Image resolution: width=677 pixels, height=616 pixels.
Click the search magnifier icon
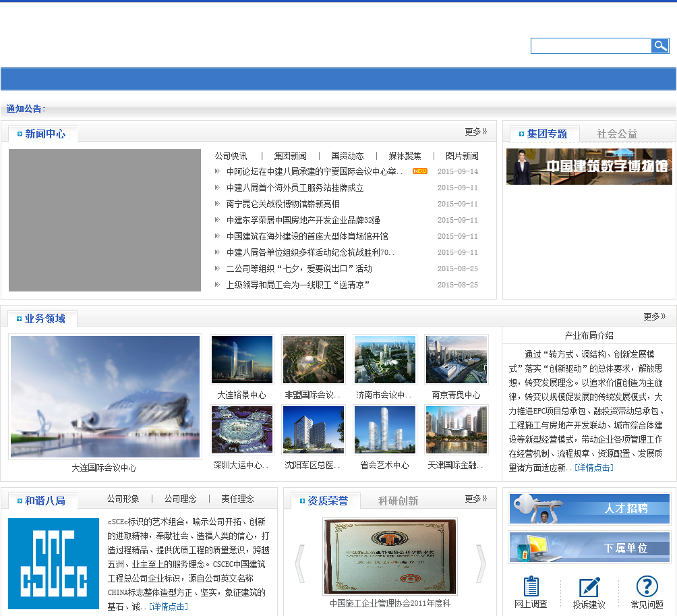point(659,46)
